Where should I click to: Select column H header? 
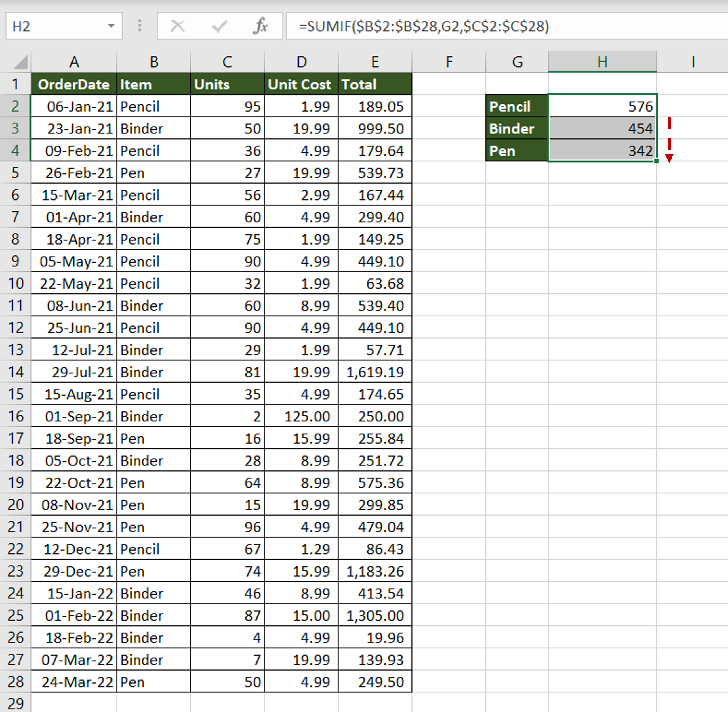(602, 62)
